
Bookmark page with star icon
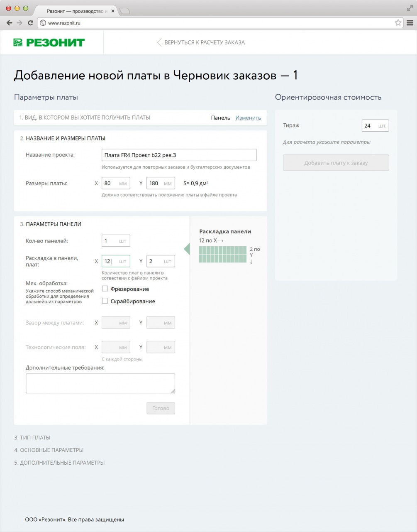pyautogui.click(x=398, y=23)
